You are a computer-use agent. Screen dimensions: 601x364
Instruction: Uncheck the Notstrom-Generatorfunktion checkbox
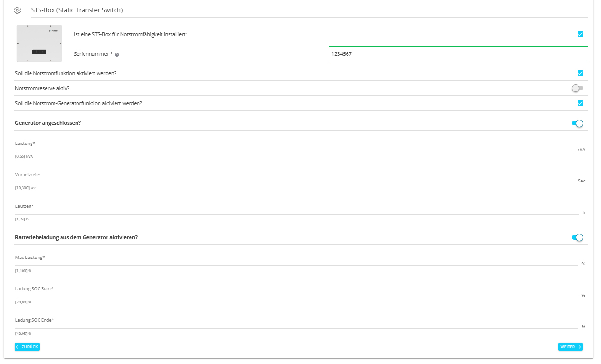pyautogui.click(x=580, y=103)
